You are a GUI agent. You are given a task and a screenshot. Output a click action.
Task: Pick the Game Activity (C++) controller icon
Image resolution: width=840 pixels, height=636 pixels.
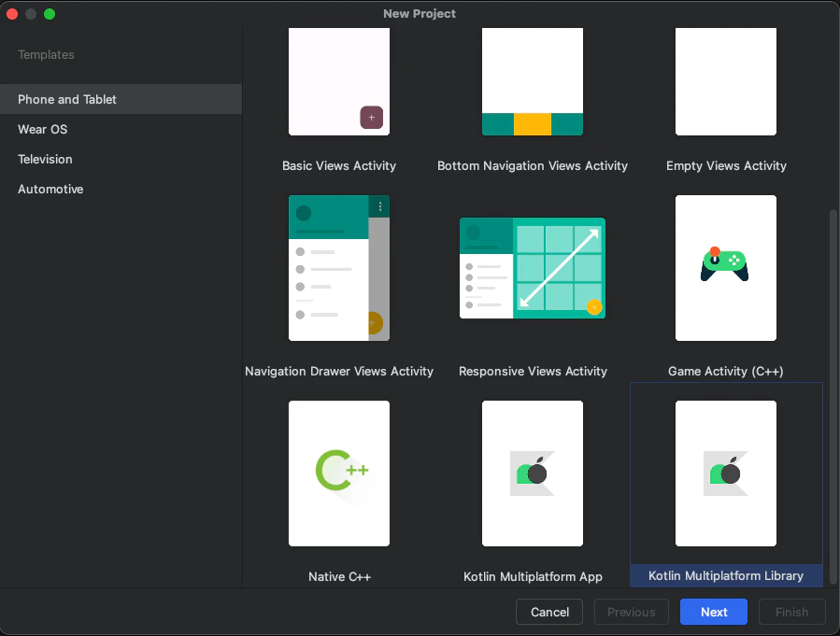(x=725, y=264)
